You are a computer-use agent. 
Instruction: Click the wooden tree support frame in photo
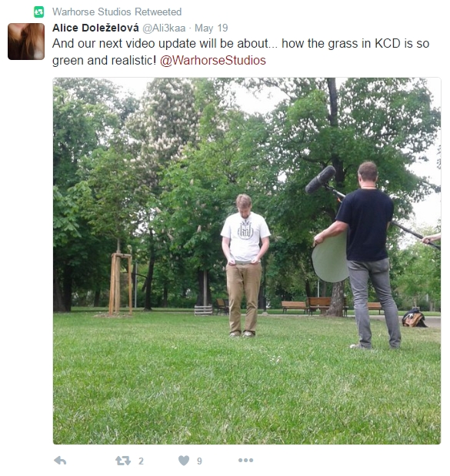121,284
